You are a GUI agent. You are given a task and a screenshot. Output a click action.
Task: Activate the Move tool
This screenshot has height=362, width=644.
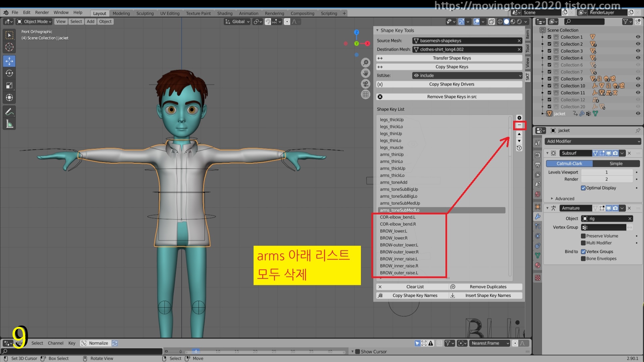click(x=9, y=61)
